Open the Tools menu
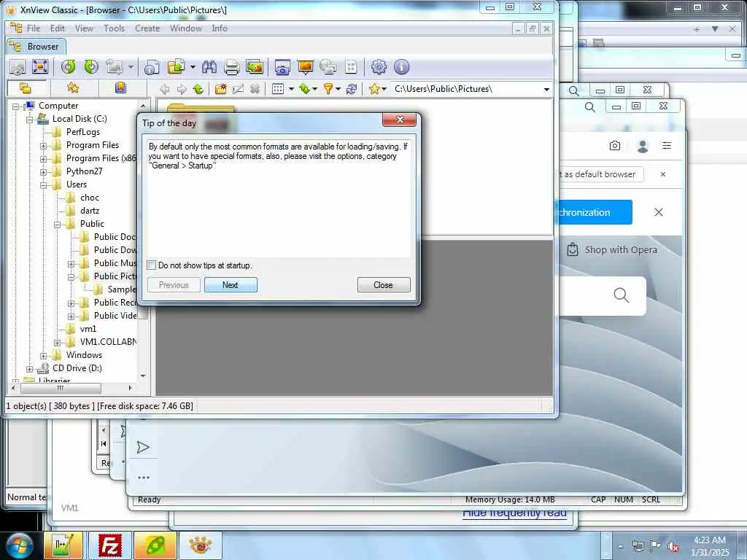The height and width of the screenshot is (560, 747). click(115, 28)
